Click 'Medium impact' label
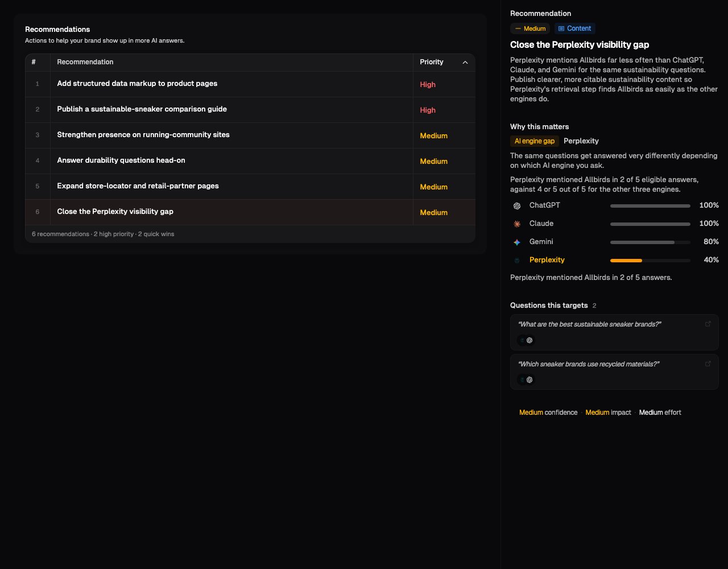 608,413
